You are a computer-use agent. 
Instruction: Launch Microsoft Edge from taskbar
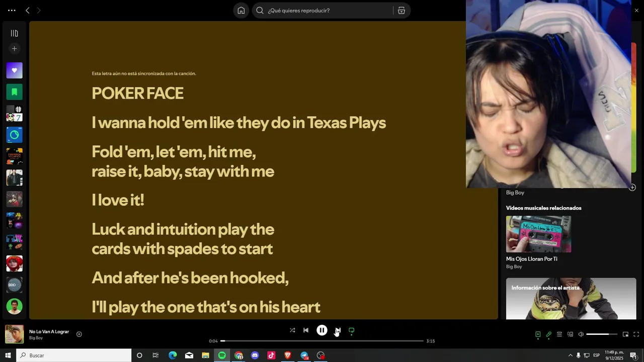point(173,355)
